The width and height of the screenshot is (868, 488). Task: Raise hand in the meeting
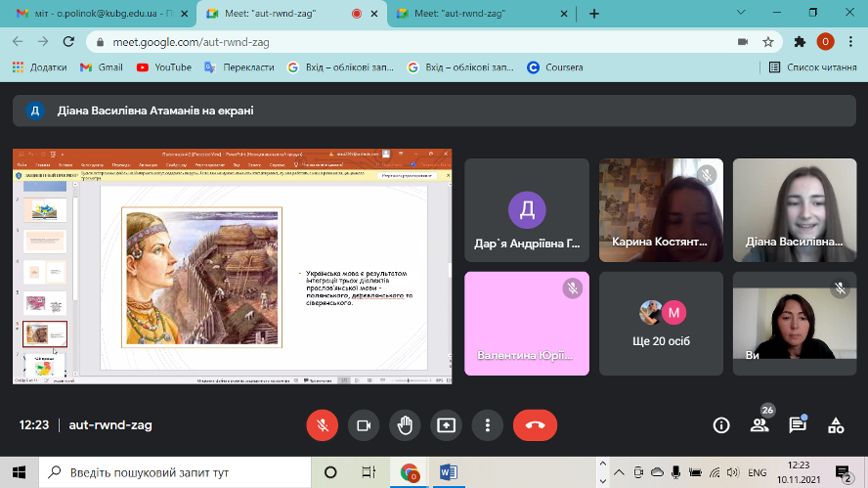[x=405, y=425]
